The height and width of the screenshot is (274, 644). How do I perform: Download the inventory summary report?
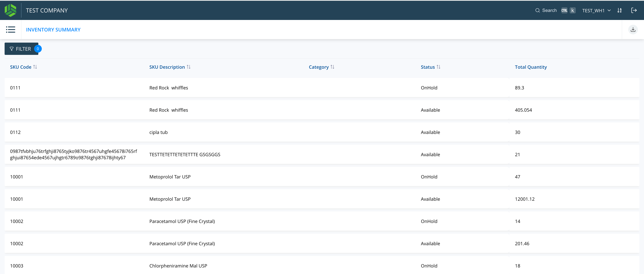tap(633, 30)
